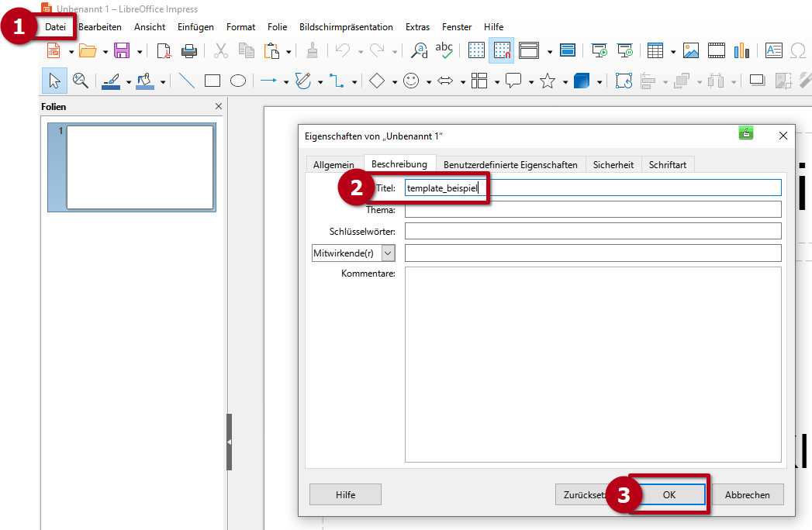Image resolution: width=812 pixels, height=530 pixels.
Task: Open the Format menu
Action: [240, 27]
